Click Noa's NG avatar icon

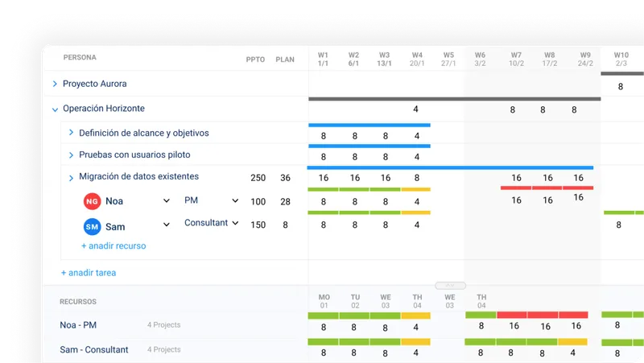(x=92, y=201)
